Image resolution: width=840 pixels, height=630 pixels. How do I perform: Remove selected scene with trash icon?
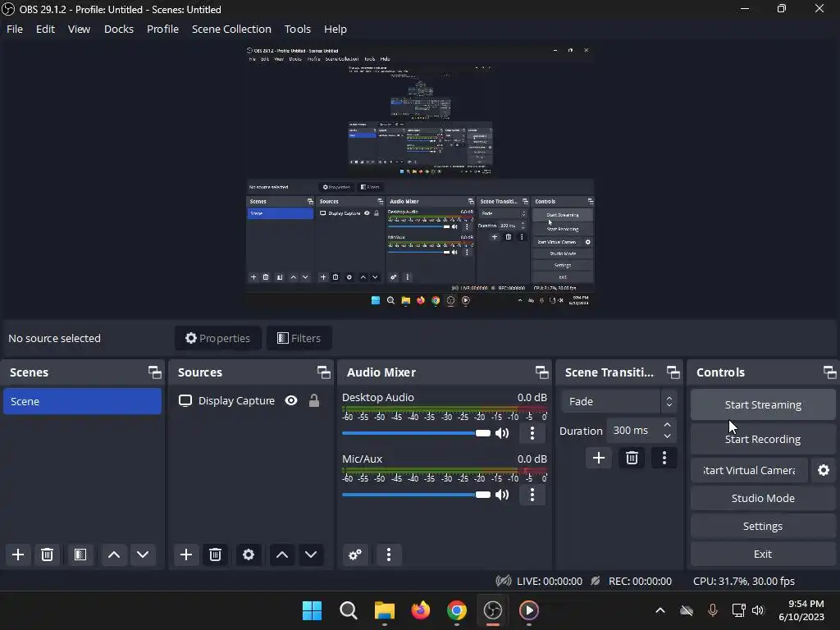(x=47, y=555)
